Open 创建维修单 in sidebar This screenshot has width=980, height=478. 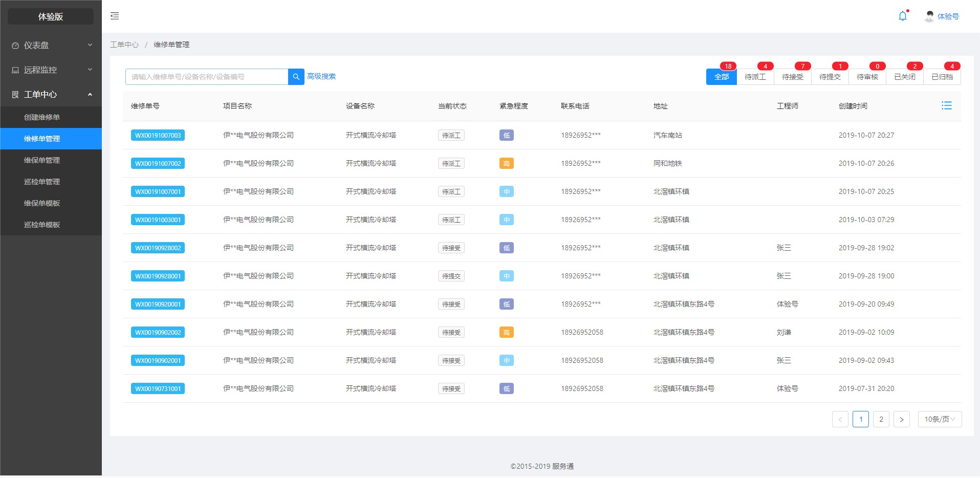click(x=51, y=117)
